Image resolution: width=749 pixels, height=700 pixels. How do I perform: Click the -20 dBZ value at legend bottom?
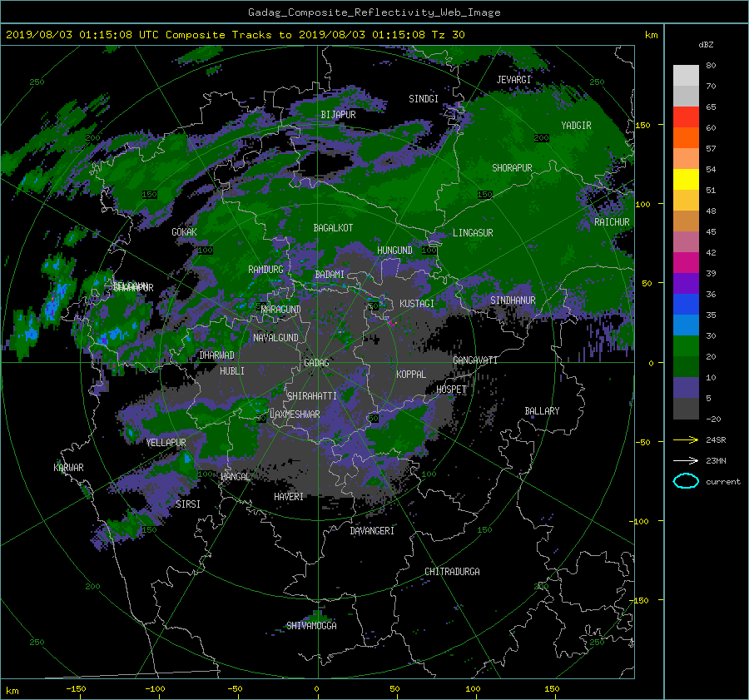coord(714,419)
